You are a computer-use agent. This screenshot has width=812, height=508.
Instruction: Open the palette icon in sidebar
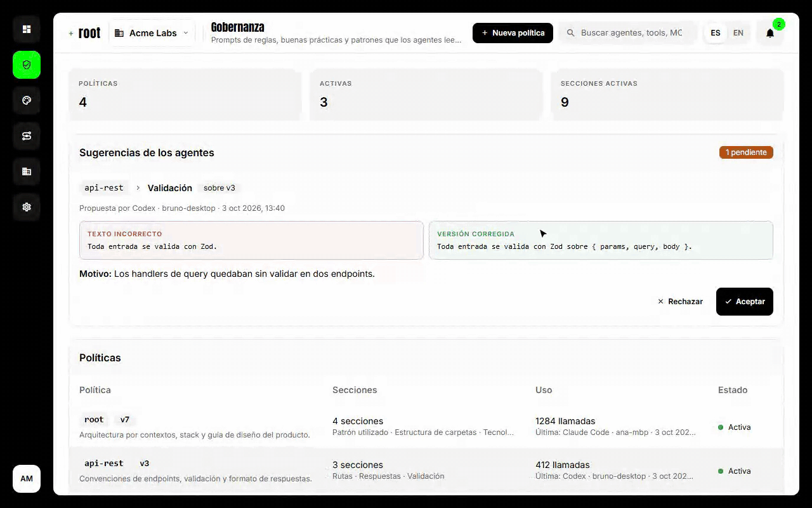pyautogui.click(x=27, y=100)
